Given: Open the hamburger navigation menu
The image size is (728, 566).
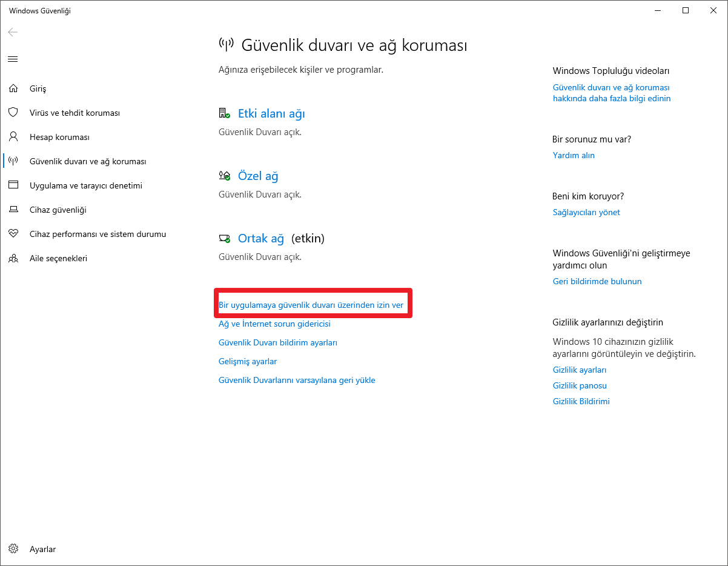Looking at the screenshot, I should point(13,59).
